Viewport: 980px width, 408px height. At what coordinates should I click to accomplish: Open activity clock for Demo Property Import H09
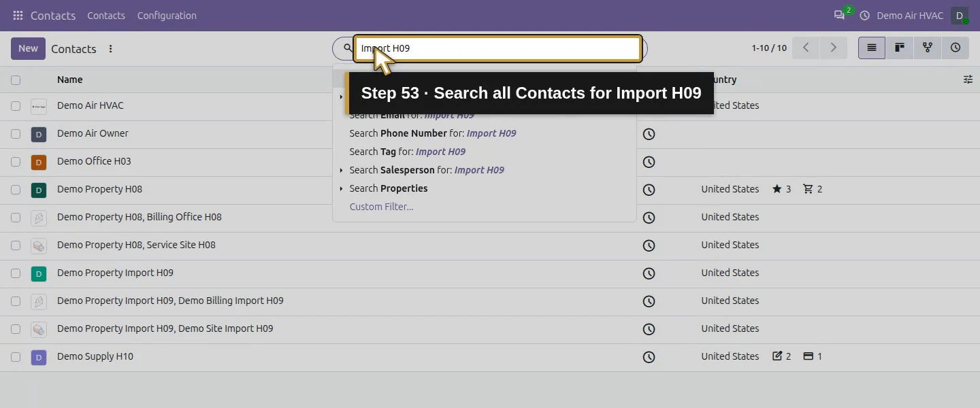(649, 273)
